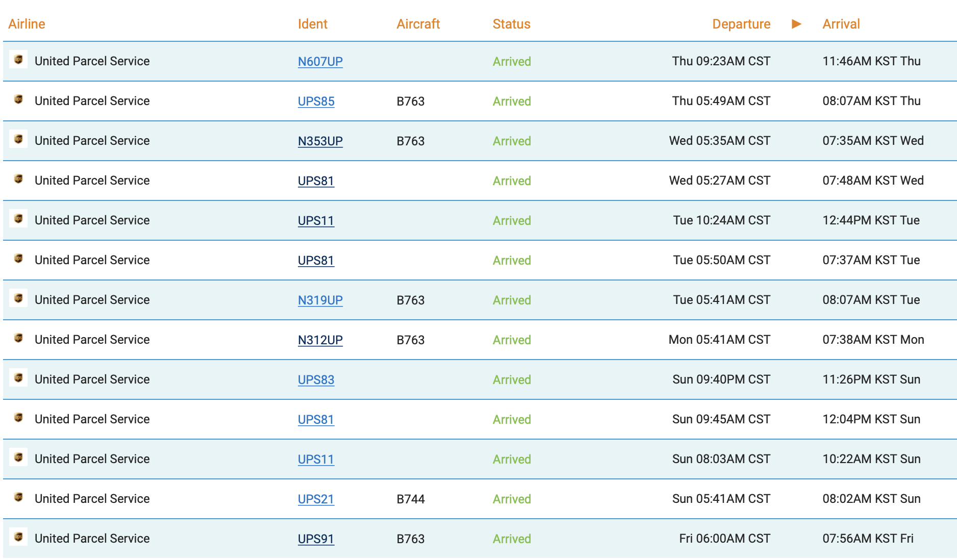The image size is (957, 560).
Task: Click B763 aircraft type in UPS85 row
Action: 411,101
